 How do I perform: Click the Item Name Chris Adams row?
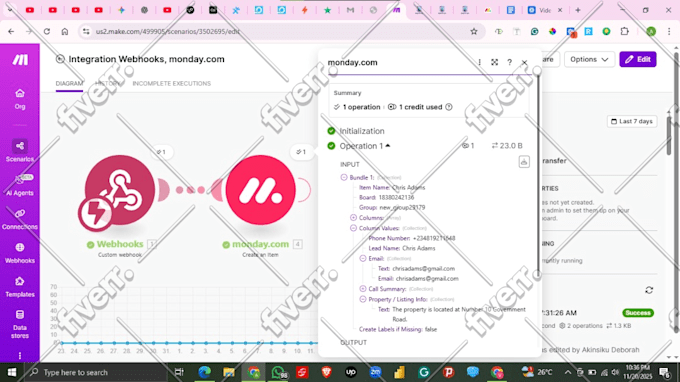pyautogui.click(x=392, y=187)
